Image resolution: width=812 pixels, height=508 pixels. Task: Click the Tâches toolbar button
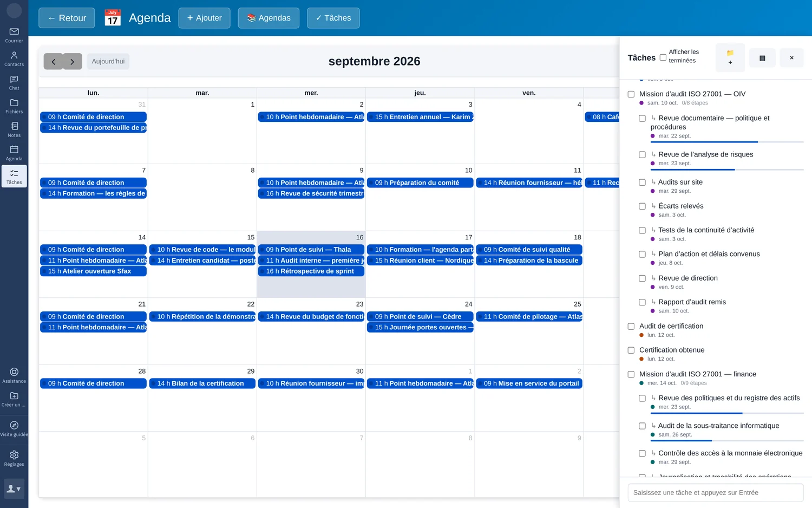333,18
